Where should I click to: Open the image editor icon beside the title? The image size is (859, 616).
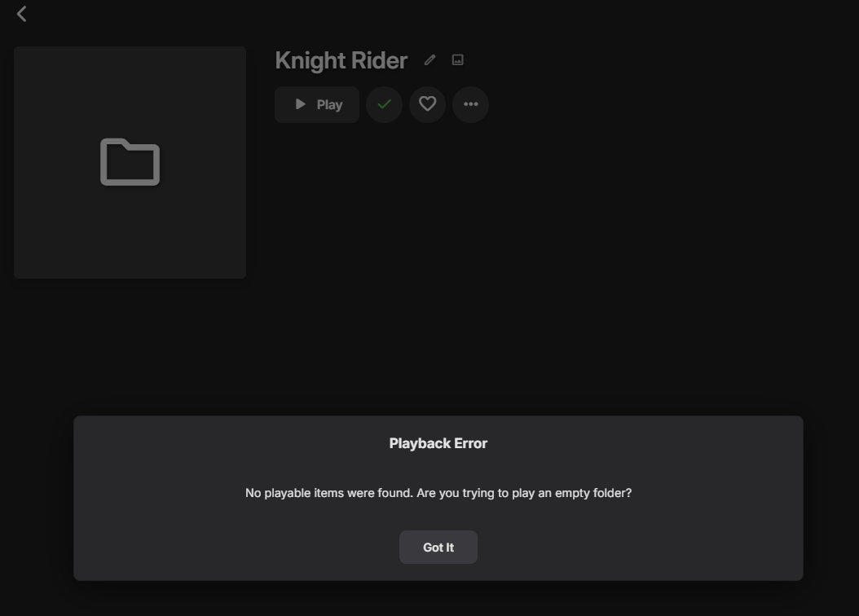(x=457, y=60)
